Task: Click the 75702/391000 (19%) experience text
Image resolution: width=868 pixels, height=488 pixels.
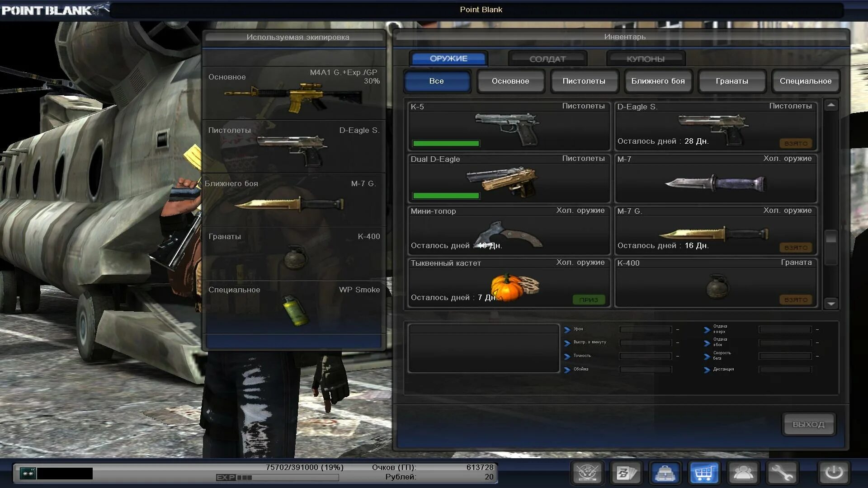Action: click(305, 467)
